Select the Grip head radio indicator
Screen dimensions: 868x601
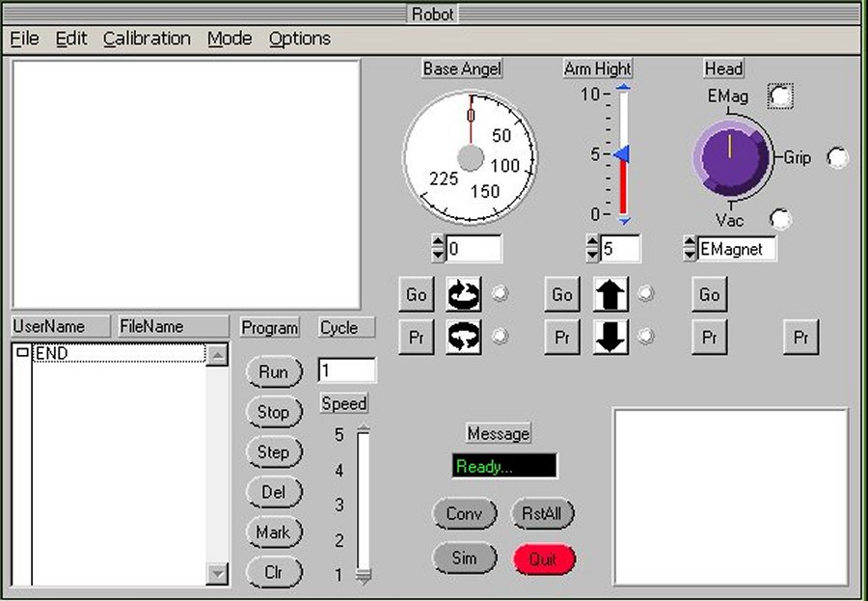click(837, 157)
